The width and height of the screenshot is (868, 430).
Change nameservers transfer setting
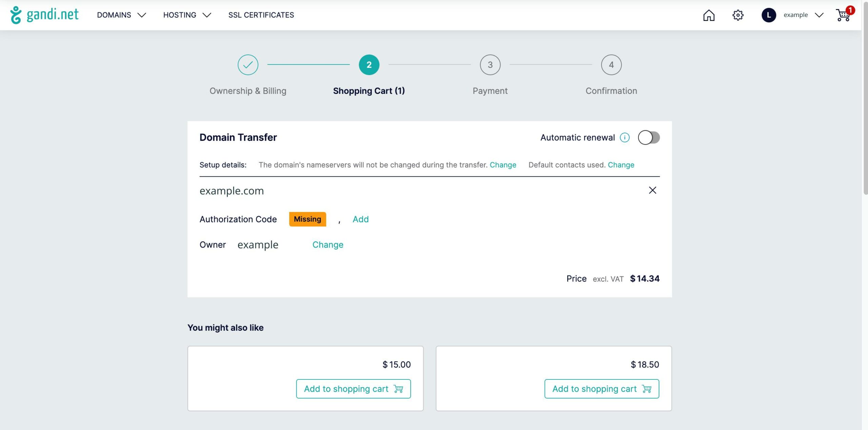coord(503,165)
